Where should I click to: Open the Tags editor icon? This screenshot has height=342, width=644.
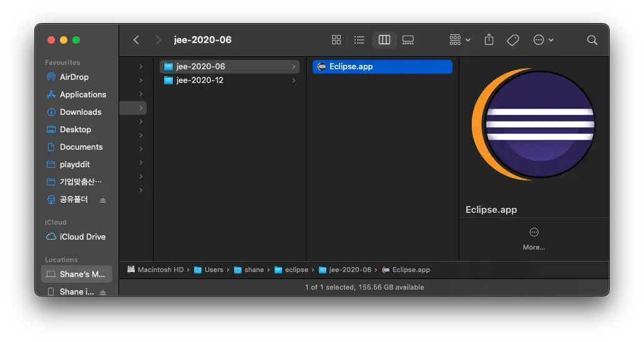pyautogui.click(x=513, y=40)
